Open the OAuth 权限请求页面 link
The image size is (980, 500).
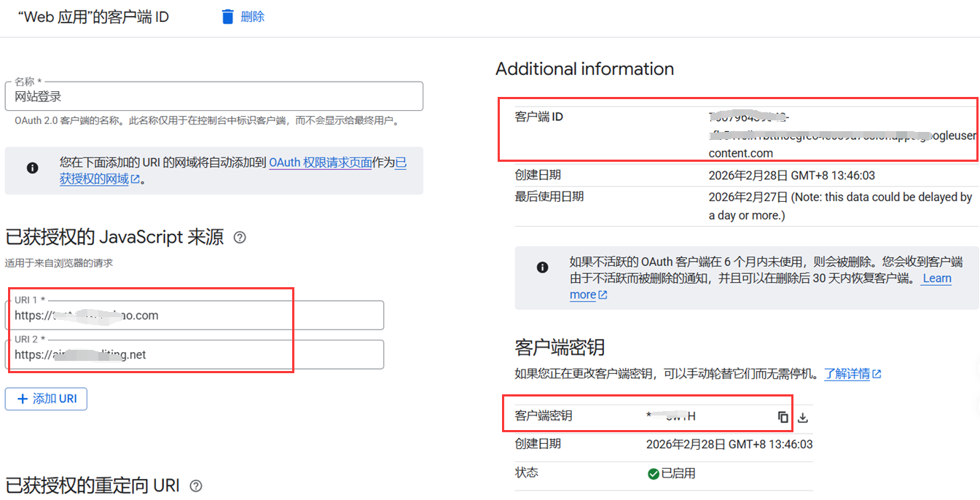(x=321, y=163)
